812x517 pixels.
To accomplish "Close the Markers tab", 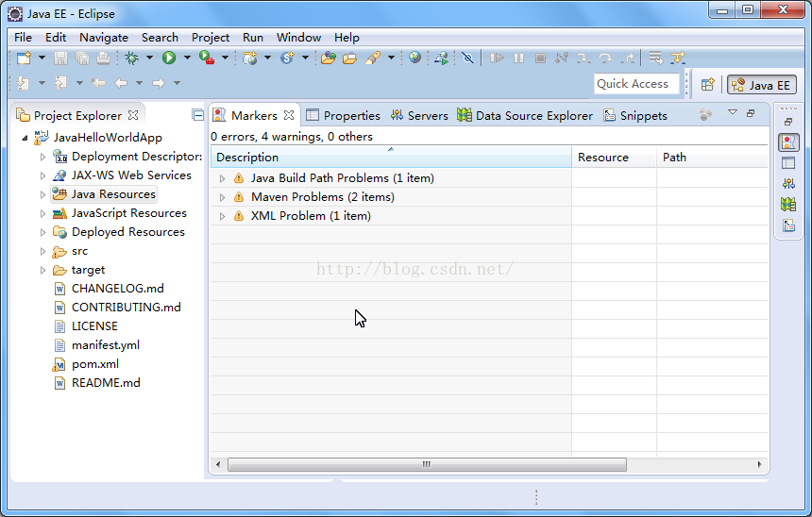I will (289, 115).
